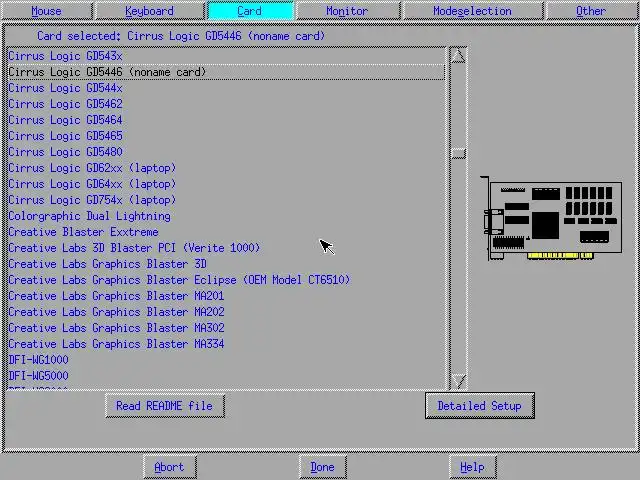Choose Creative Labs Graphics Blaster MA202
The height and width of the screenshot is (480, 640).
(x=227, y=312)
